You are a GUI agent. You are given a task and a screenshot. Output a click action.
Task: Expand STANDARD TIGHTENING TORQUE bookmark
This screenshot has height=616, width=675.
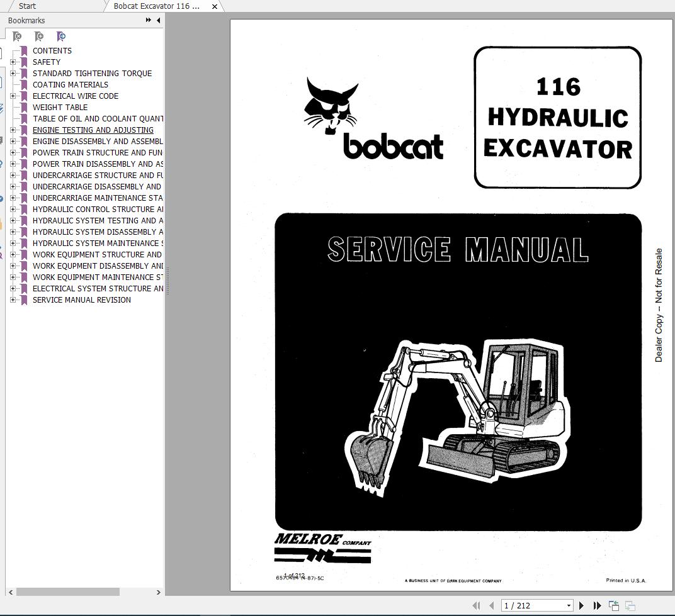(13, 73)
